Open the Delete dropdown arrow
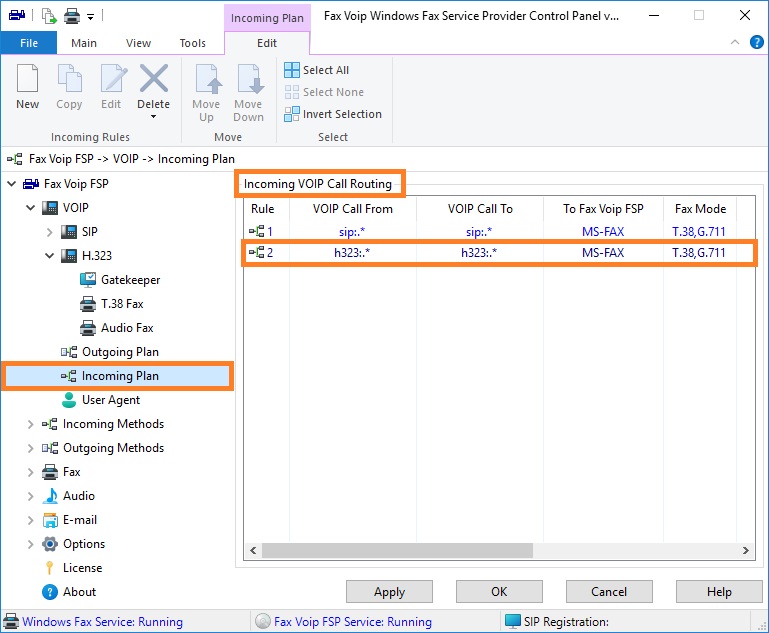Image resolution: width=769 pixels, height=633 pixels. click(154, 117)
